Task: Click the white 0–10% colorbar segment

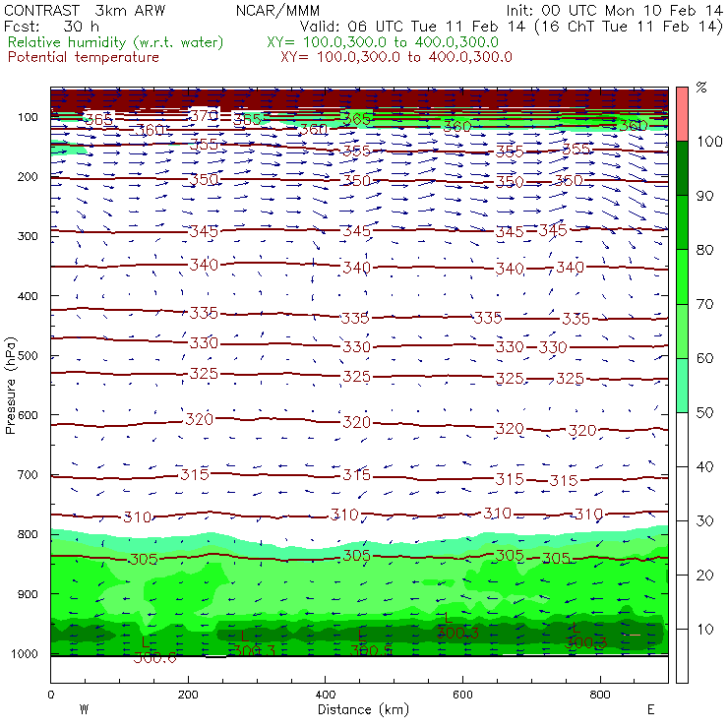Action: click(682, 656)
